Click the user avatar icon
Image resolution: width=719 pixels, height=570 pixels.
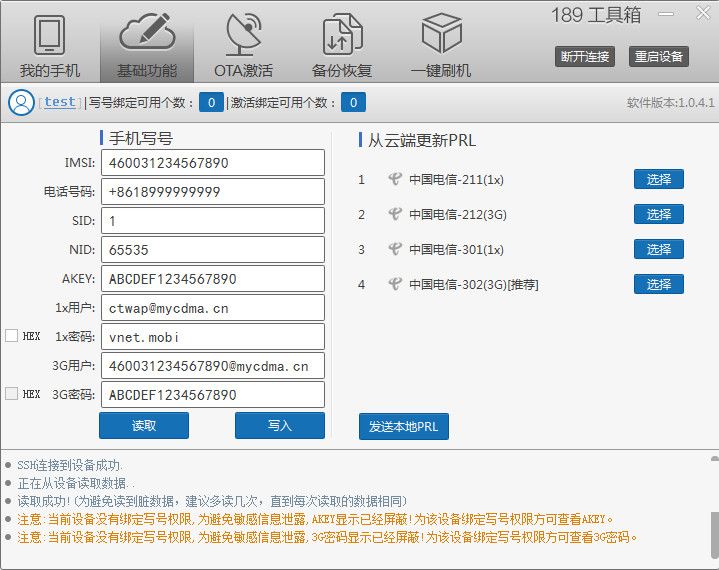(20, 102)
